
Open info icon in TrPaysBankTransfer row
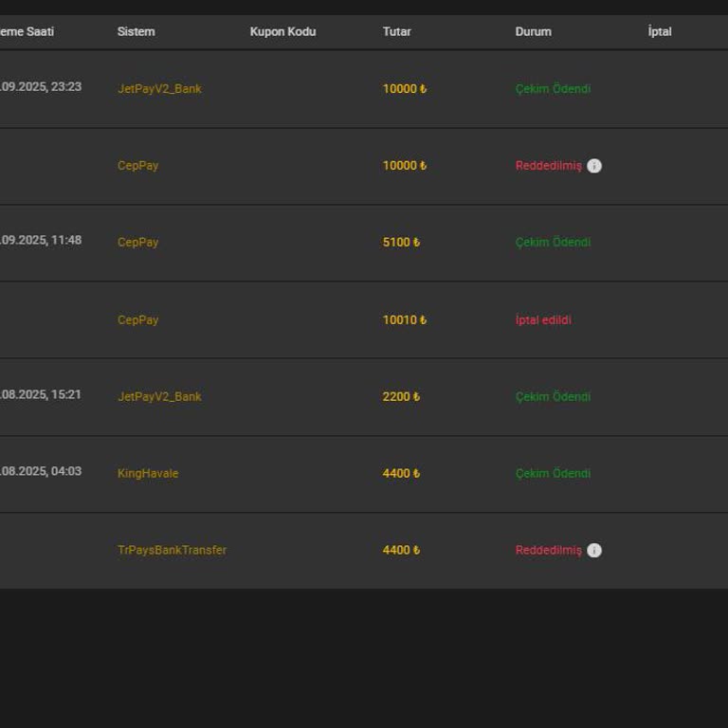(594, 551)
